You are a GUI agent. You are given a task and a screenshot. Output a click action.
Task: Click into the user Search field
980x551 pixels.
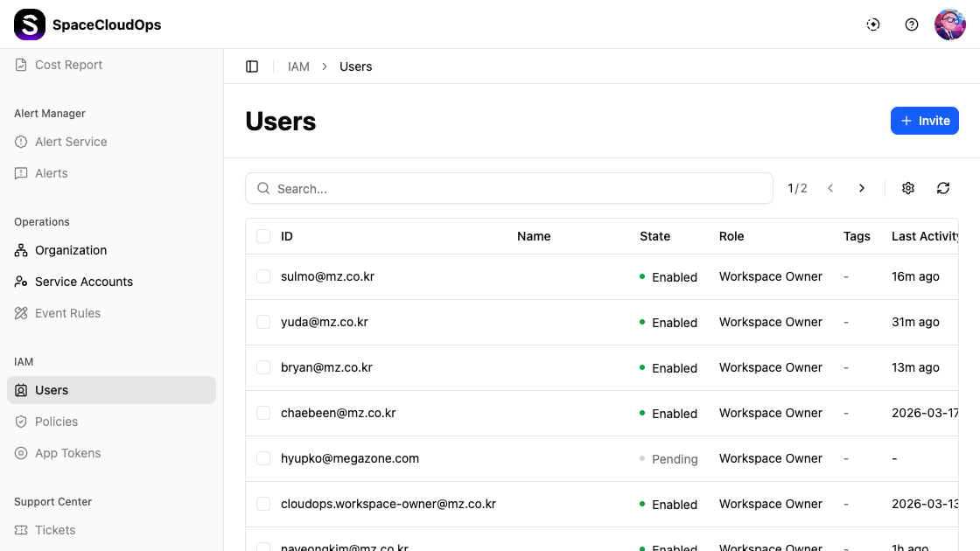point(516,188)
